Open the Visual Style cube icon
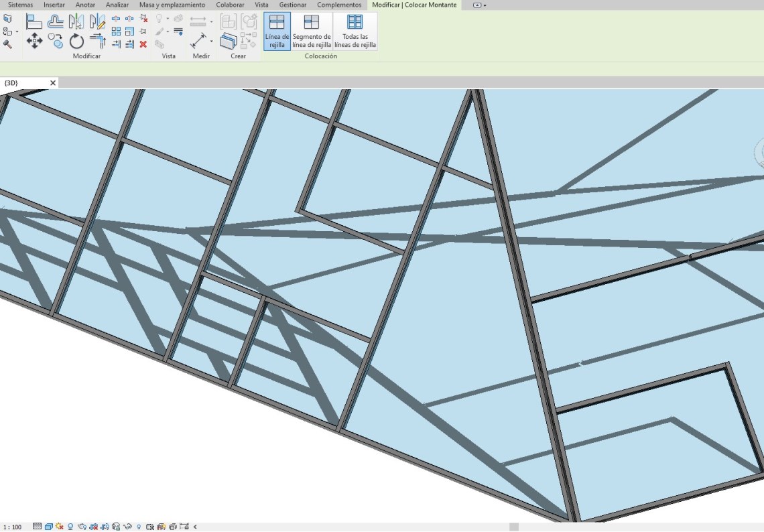The image size is (764, 532). tap(48, 527)
